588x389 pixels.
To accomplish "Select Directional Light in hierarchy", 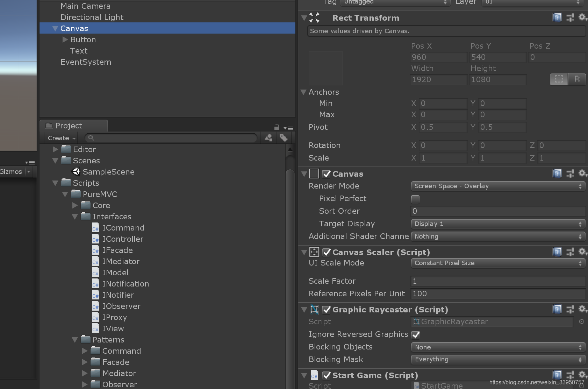I will tap(92, 17).
